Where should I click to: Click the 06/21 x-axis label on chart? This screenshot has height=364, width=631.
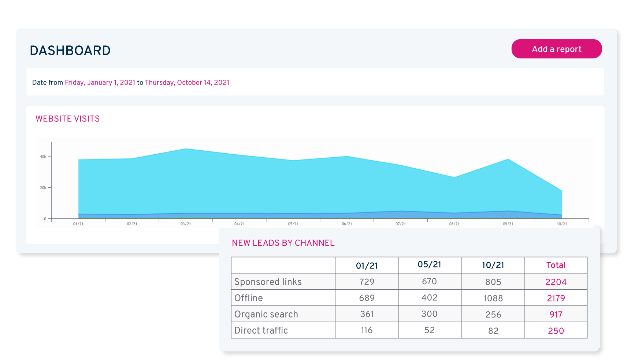(x=347, y=224)
